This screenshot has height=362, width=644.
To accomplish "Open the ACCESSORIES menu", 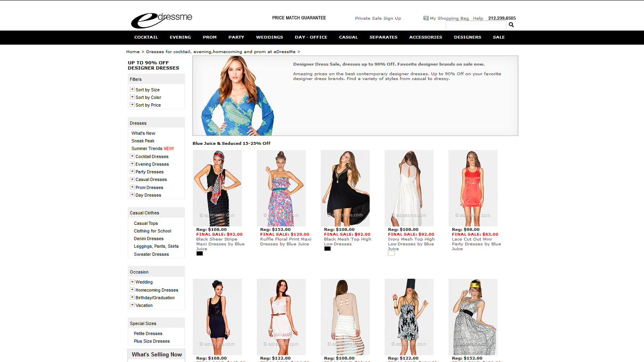I will [x=425, y=37].
